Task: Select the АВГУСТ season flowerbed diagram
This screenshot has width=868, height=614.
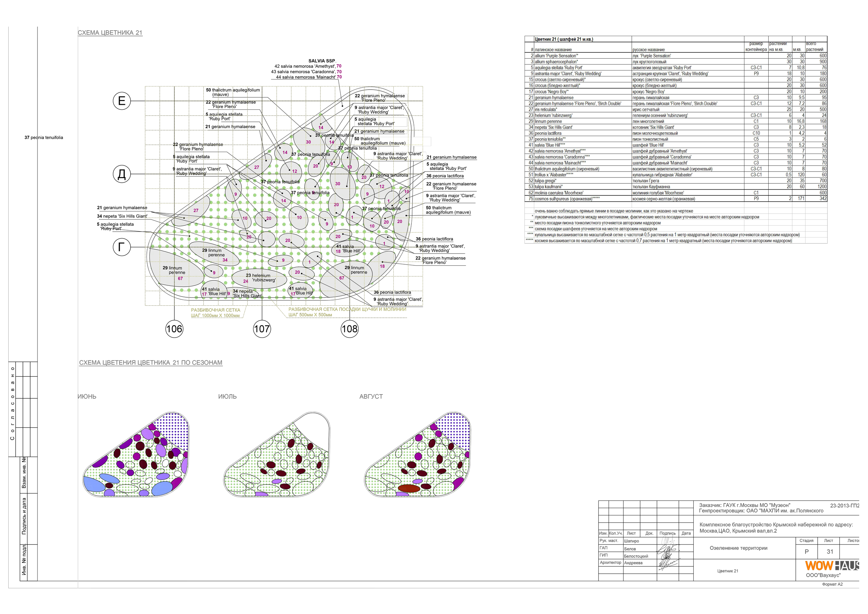Action: tap(417, 455)
